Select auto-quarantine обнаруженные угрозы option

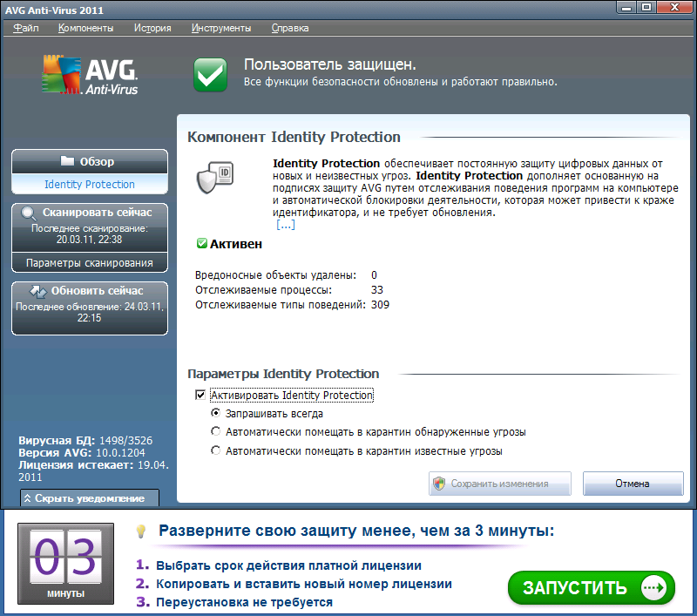pyautogui.click(x=215, y=431)
